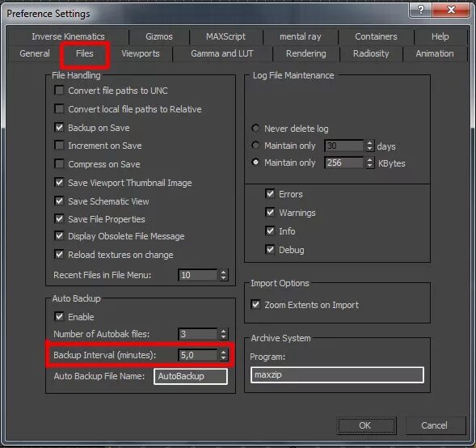476x448 pixels.
Task: Uncheck the Info log checkbox
Action: point(270,230)
